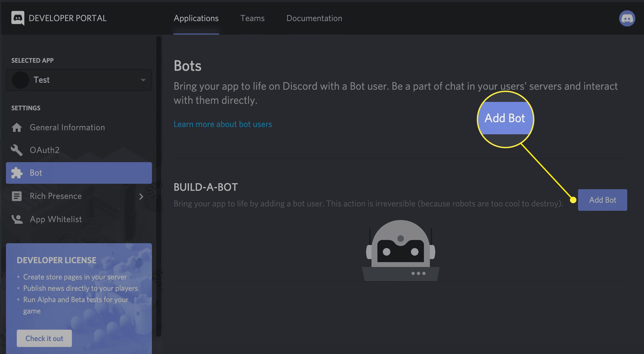Switch to the Teams tab
Screen dimensions: 644x354
pyautogui.click(x=253, y=18)
